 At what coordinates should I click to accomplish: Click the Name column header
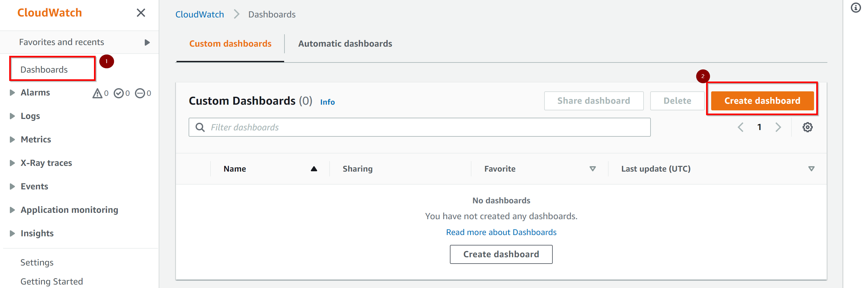[235, 169]
